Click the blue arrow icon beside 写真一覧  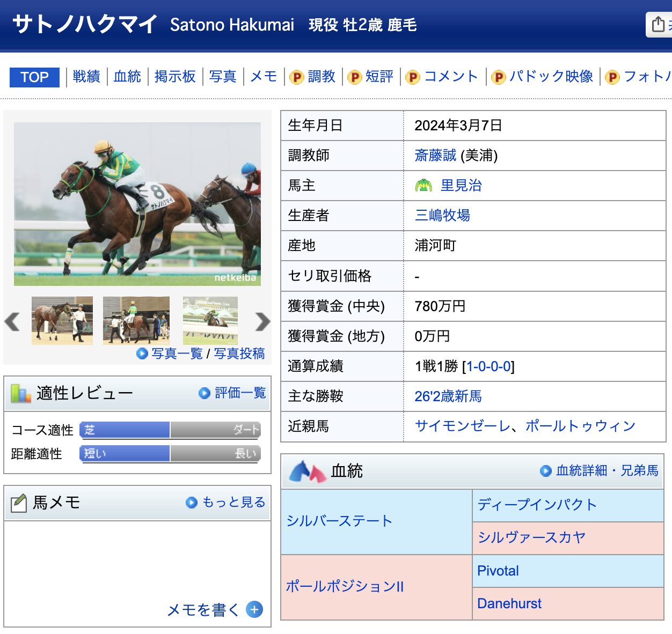coord(142,353)
